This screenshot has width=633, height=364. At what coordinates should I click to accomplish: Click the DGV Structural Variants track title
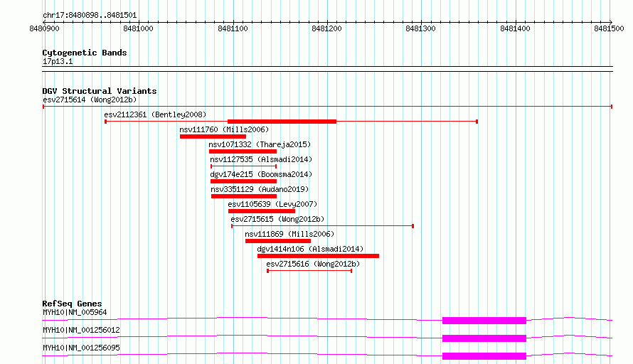[x=100, y=91]
